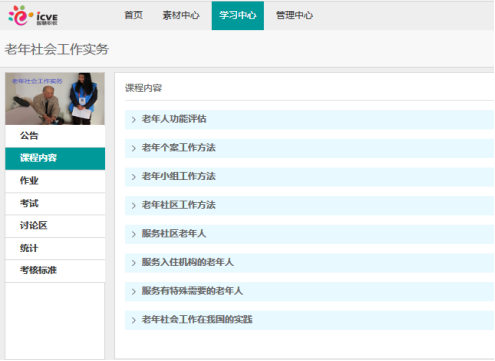Go to 讨论区 in sidebar
This screenshot has height=361, width=495.
click(55, 226)
